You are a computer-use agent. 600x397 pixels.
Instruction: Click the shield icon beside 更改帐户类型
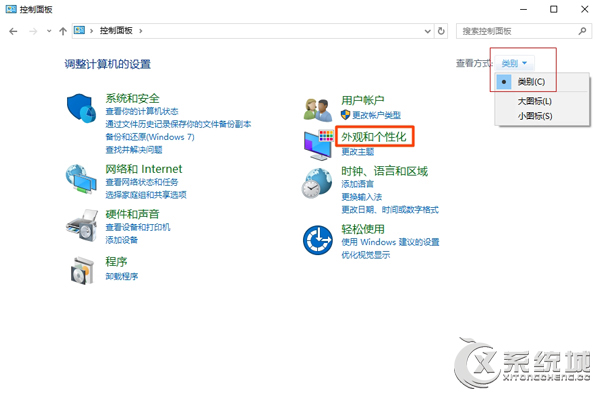(x=346, y=114)
